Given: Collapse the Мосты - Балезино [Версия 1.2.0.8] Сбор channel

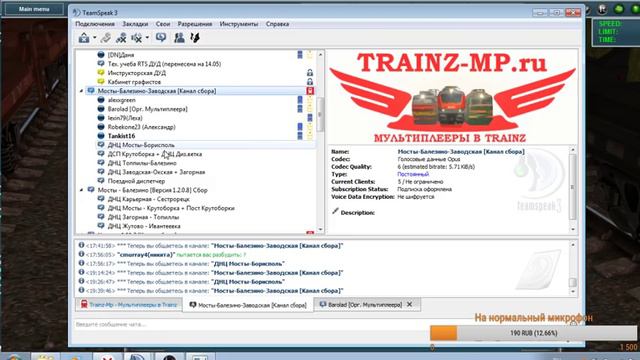Looking at the screenshot, I should pyautogui.click(x=81, y=190).
